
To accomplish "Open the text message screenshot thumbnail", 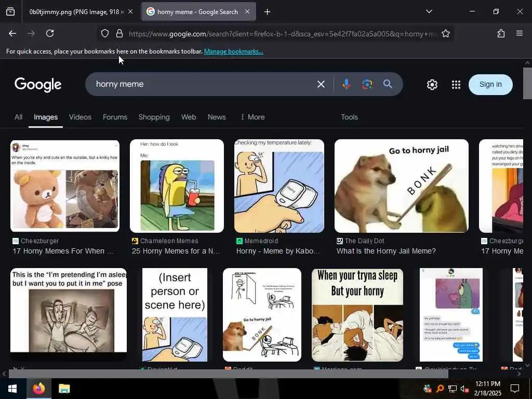I will tap(451, 314).
